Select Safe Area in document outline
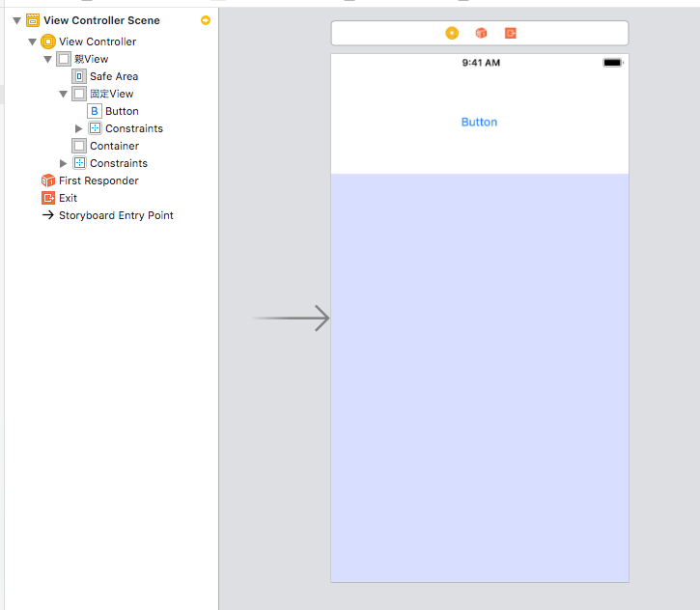 (113, 76)
